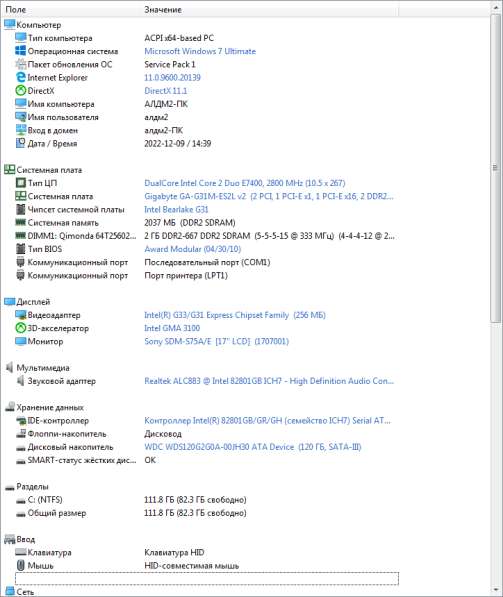Click the Хранение данных section icon
503x597 pixels.
tap(9, 407)
